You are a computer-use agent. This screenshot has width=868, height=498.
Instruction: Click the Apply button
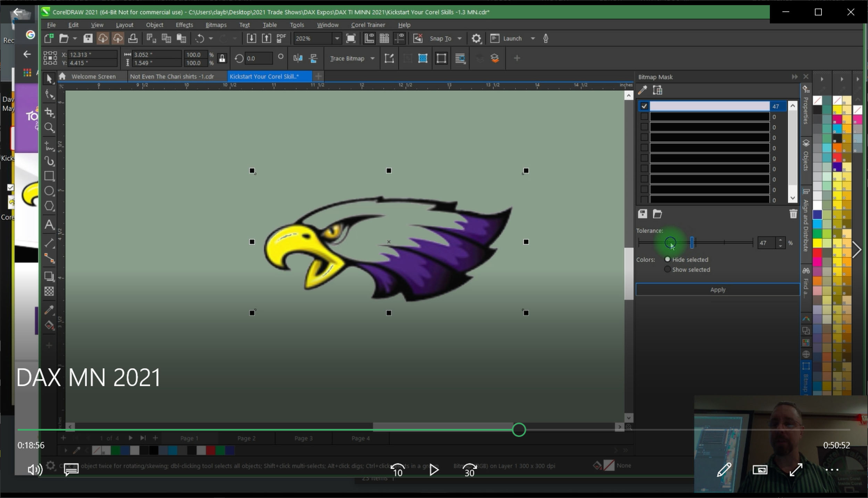pyautogui.click(x=717, y=289)
